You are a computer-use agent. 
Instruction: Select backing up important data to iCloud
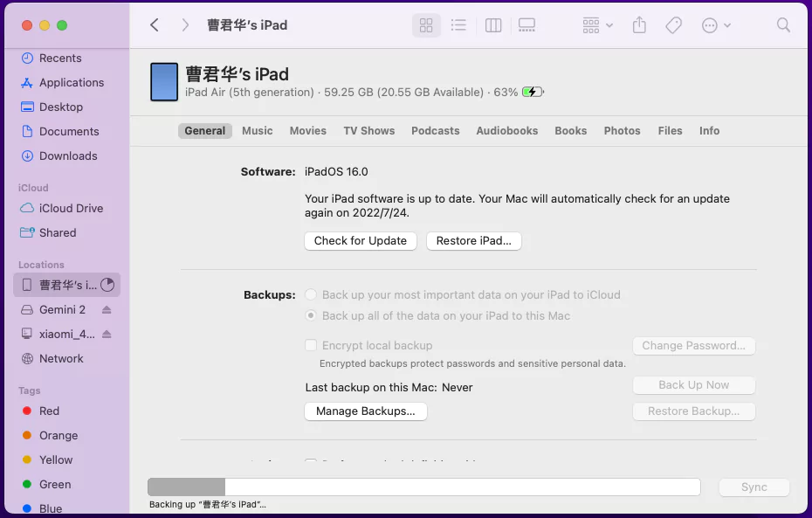(x=311, y=294)
